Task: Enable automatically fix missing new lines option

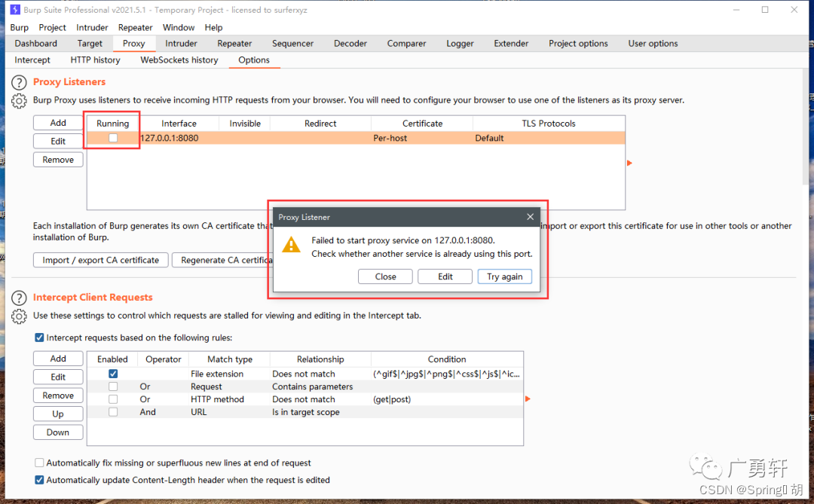Action: click(x=39, y=463)
